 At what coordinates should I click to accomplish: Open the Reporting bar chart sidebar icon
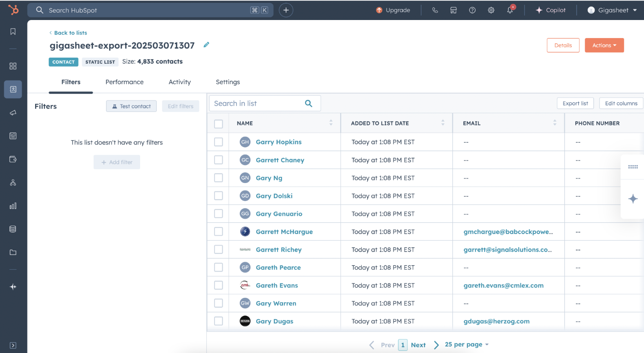point(13,206)
